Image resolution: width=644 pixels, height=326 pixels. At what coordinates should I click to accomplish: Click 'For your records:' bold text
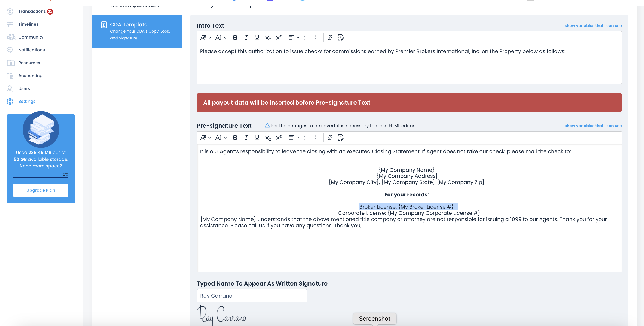[x=407, y=195]
